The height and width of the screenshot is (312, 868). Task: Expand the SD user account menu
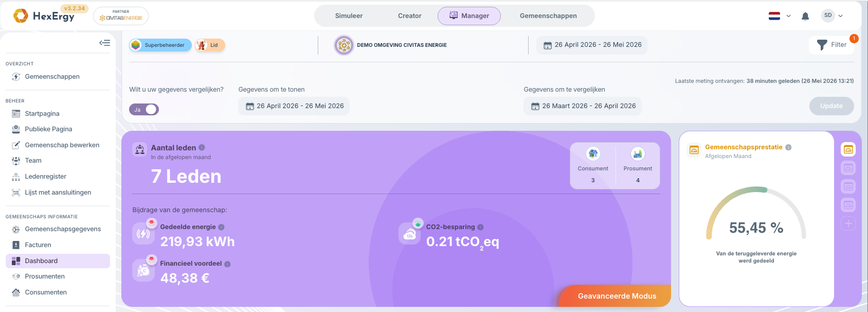[x=833, y=15]
